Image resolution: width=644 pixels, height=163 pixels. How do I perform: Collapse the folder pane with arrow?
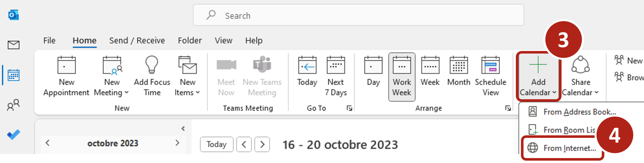183,129
